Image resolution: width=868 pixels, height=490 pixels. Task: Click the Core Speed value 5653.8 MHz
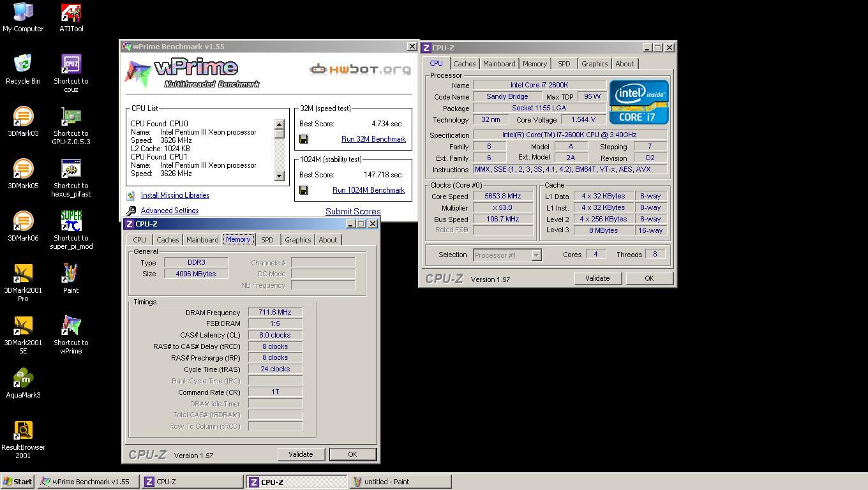[x=503, y=197]
